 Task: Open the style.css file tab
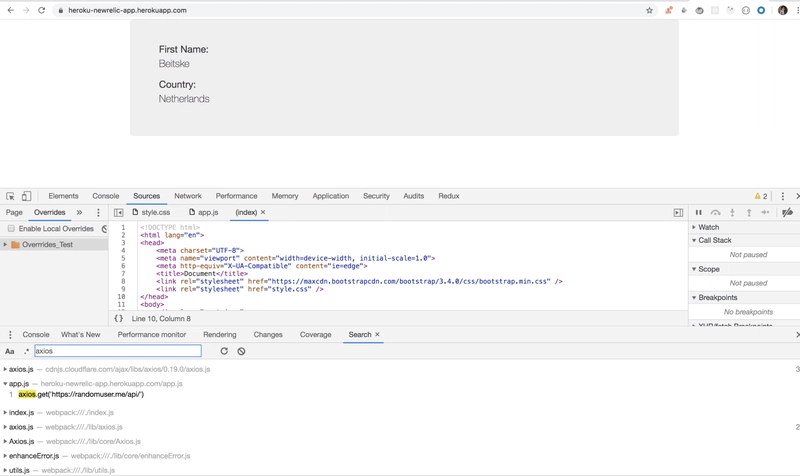coord(152,212)
